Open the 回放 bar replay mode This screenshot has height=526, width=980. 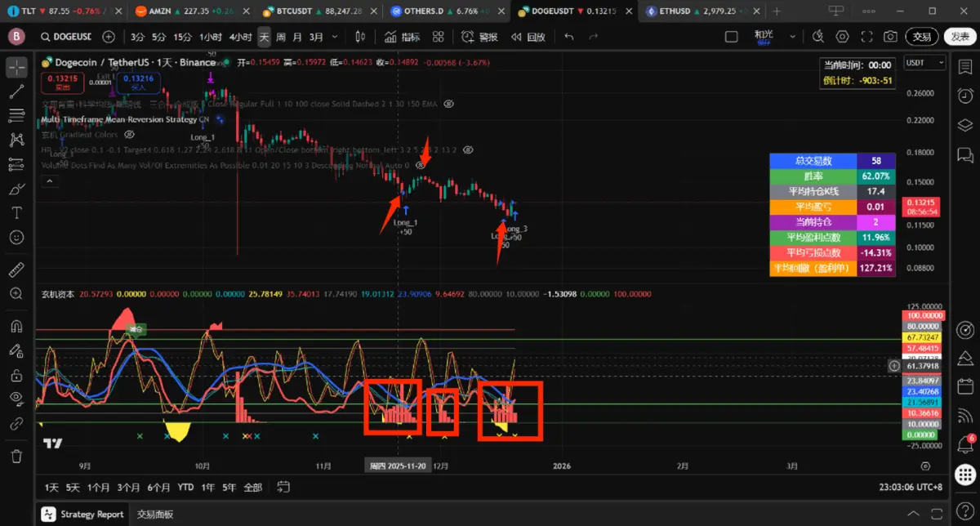(x=528, y=37)
